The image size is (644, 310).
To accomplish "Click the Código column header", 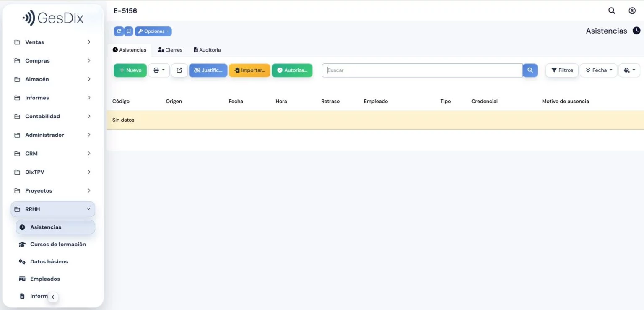I will click(x=121, y=102).
